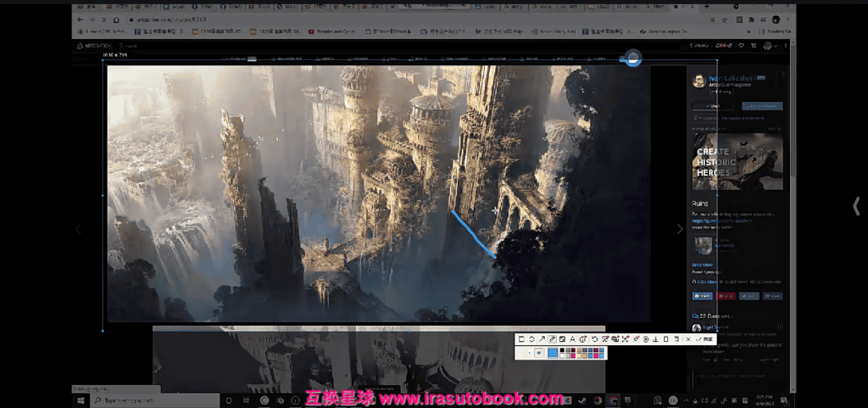Open the Windows Start menu
Viewport: 868px width, 408px height.
point(81,400)
